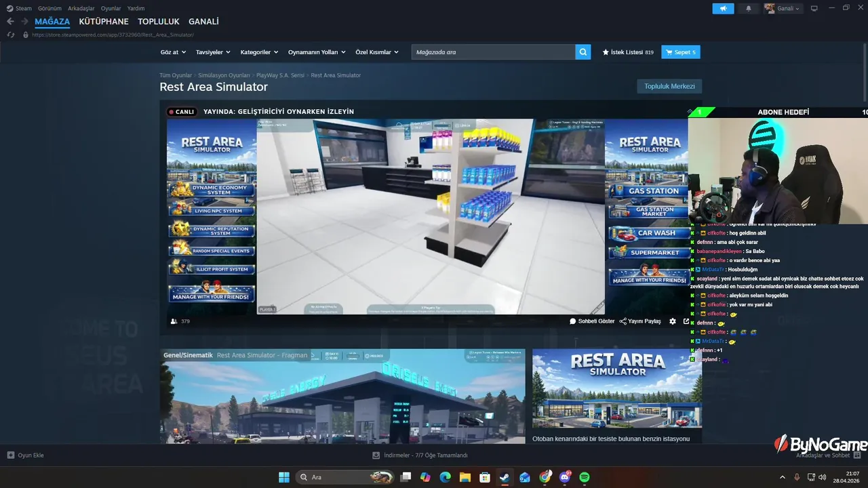This screenshot has width=868, height=488.
Task: Switch to the TOPLULUK tab
Action: tap(159, 22)
